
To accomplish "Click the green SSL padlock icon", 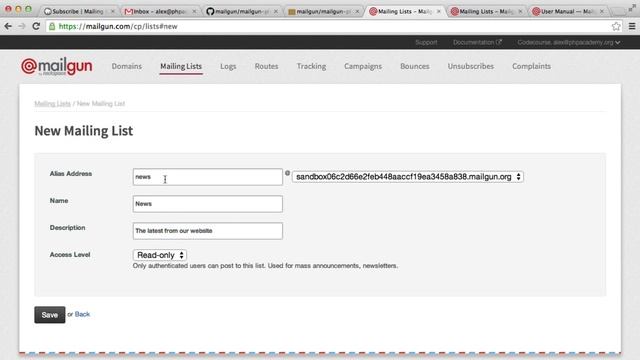I will click(52, 27).
